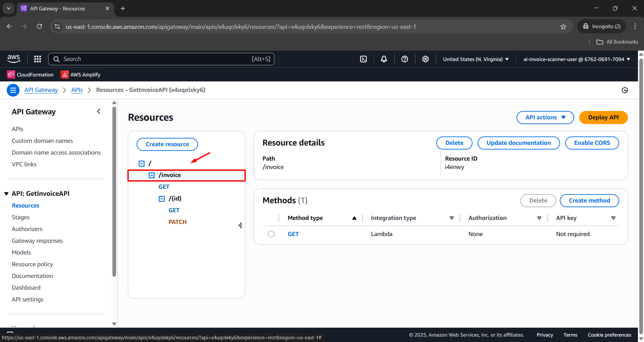The image size is (644, 342).
Task: Open the AWS CloudShell icon
Action: pyautogui.click(x=363, y=59)
